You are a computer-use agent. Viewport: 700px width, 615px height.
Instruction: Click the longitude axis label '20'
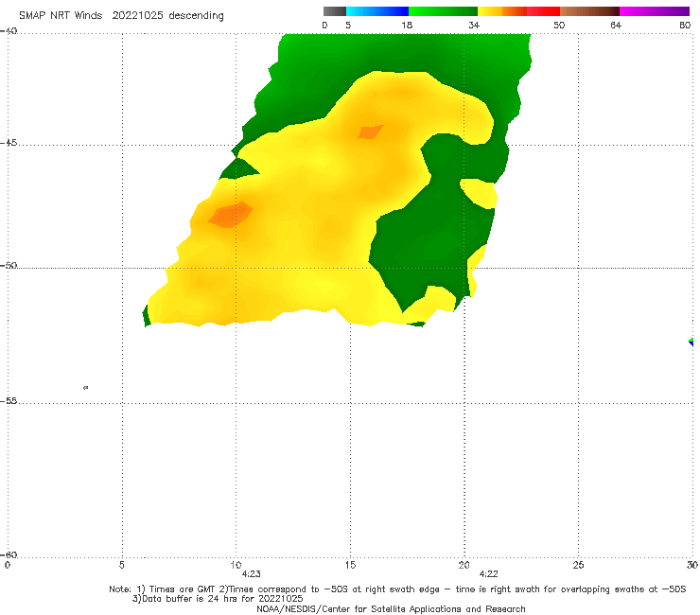464,565
